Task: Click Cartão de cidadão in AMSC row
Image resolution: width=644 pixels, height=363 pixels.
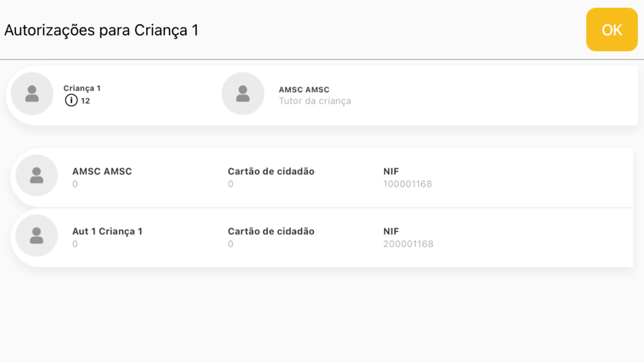Action: 271,172
